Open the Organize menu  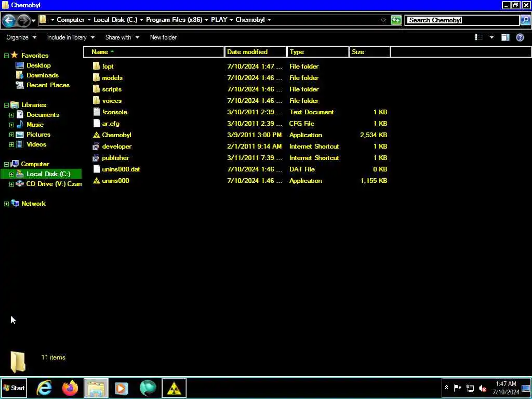(x=21, y=37)
